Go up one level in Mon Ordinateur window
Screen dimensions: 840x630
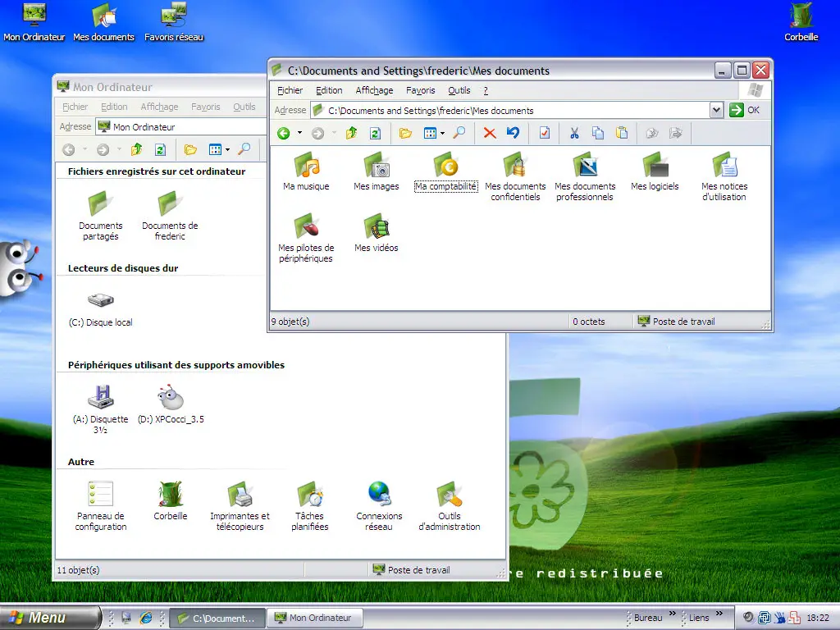click(137, 149)
